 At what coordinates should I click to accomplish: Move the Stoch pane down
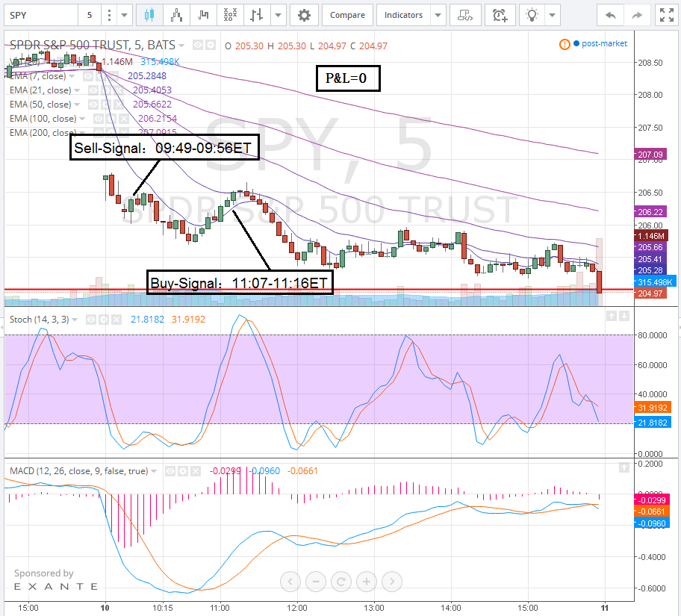(624, 317)
